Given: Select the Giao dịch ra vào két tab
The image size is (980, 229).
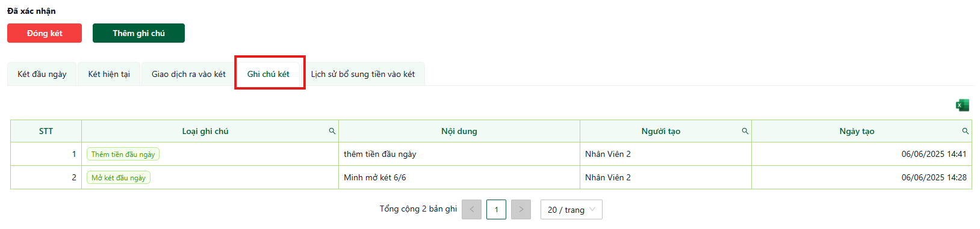Looking at the screenshot, I should click(x=188, y=74).
